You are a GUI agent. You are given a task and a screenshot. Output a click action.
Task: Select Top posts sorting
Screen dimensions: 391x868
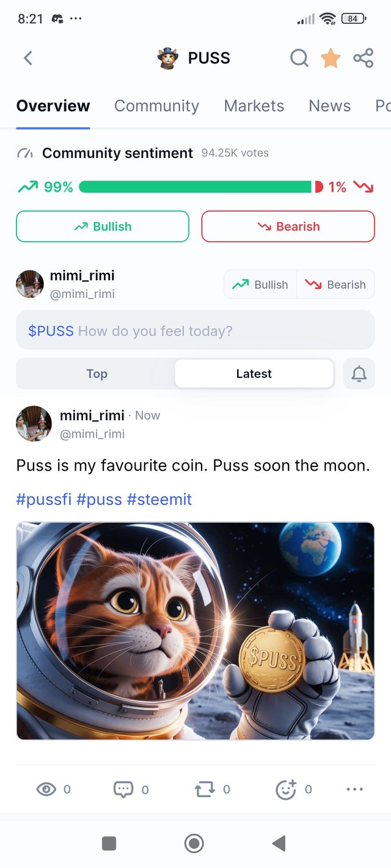tap(97, 374)
